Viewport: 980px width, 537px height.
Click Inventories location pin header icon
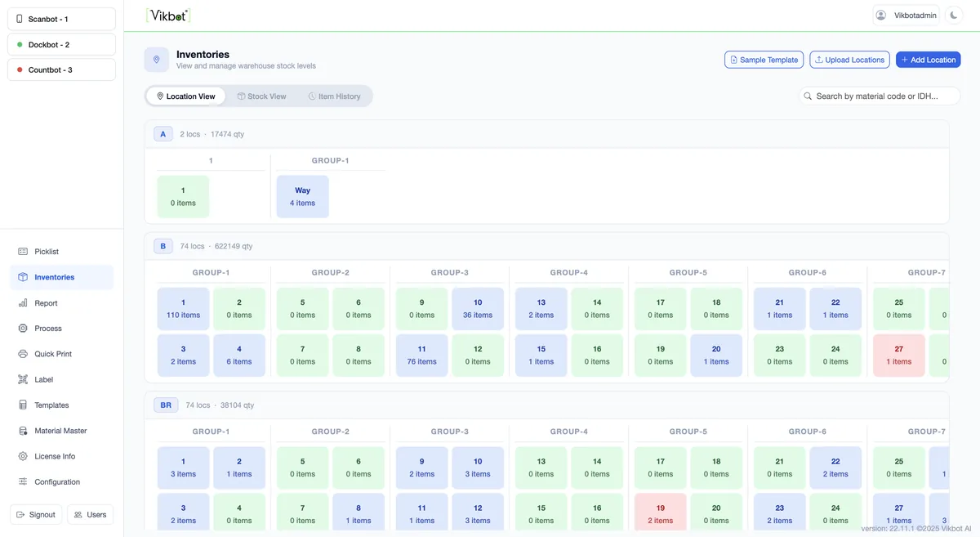(x=157, y=60)
